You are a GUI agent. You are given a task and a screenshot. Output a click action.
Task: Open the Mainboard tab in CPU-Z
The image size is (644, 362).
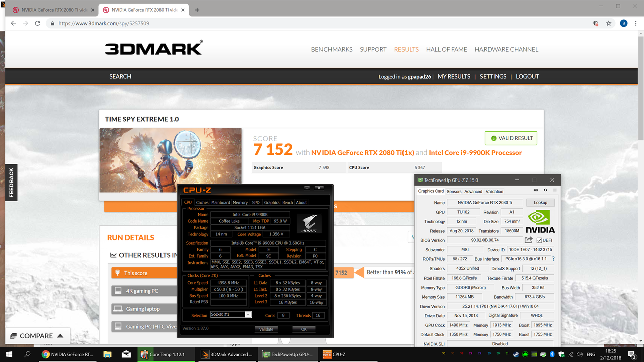220,202
